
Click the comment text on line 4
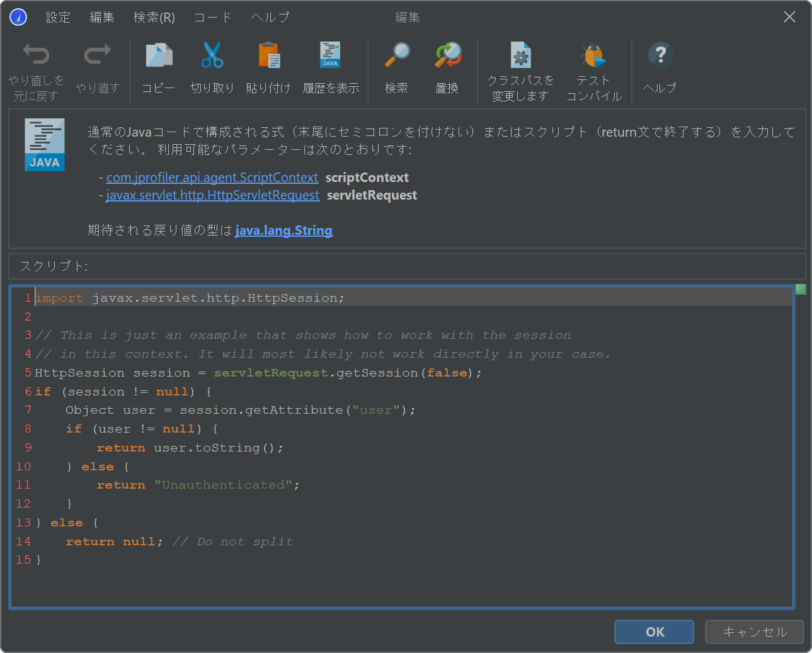point(323,354)
